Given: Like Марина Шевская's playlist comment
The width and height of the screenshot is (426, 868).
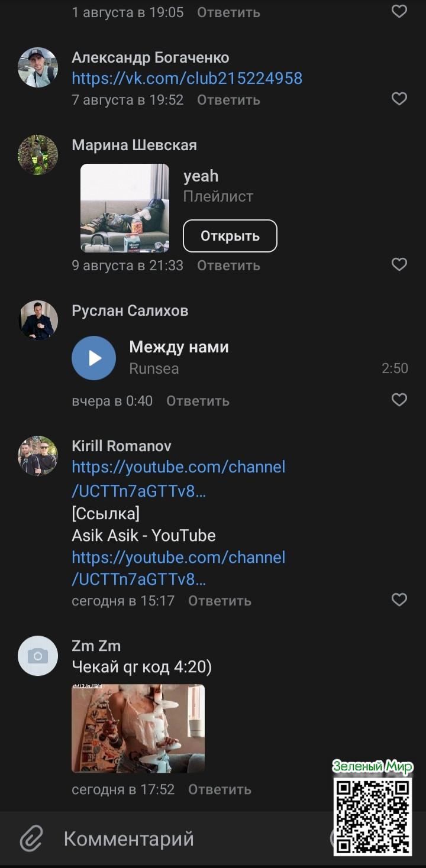Looking at the screenshot, I should [x=399, y=264].
